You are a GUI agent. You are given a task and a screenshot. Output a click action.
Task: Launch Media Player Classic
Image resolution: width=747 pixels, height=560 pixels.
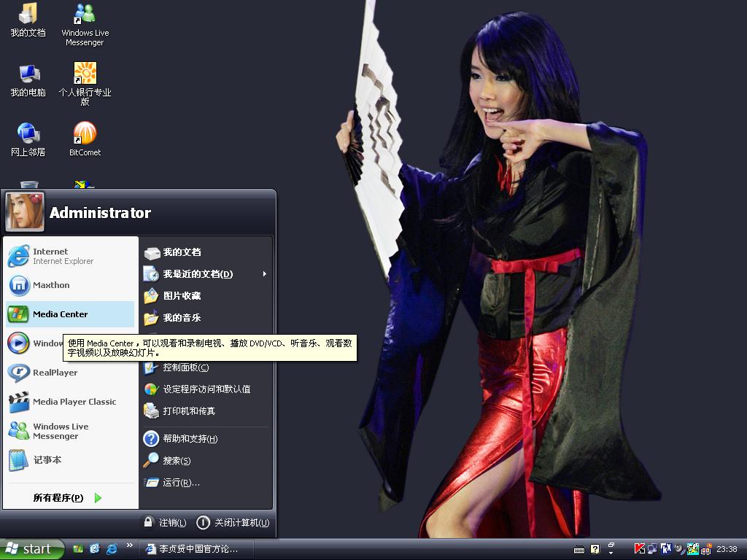click(x=74, y=402)
